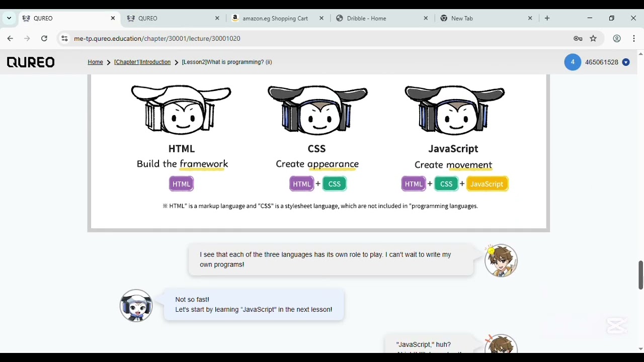Click the blue level 4 badge

(x=573, y=62)
